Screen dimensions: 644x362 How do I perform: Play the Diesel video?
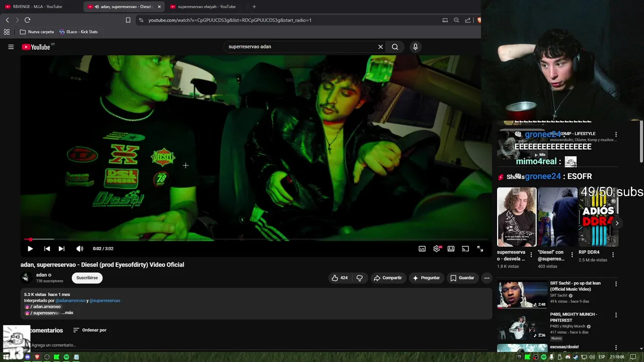tap(30, 248)
